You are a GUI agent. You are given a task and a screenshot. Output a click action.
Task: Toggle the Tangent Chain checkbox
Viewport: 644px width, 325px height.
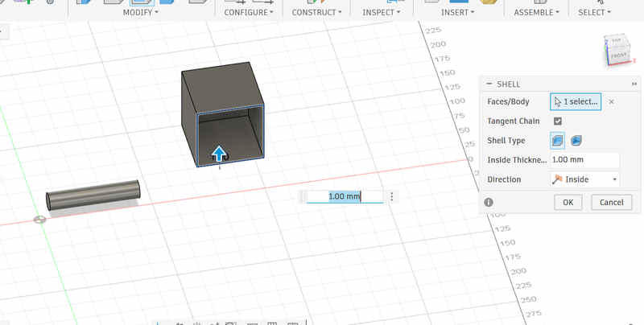[x=557, y=121]
